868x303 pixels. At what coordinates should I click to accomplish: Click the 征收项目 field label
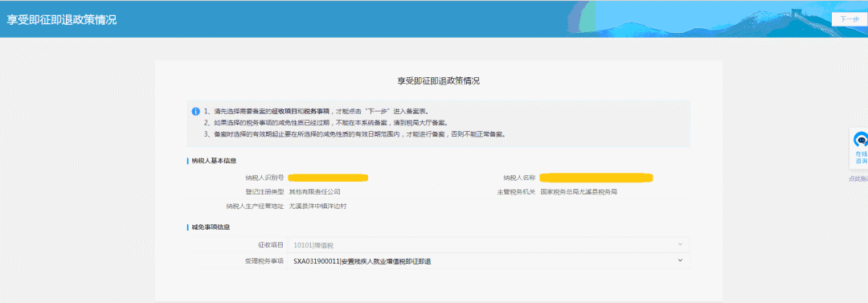coord(272,245)
